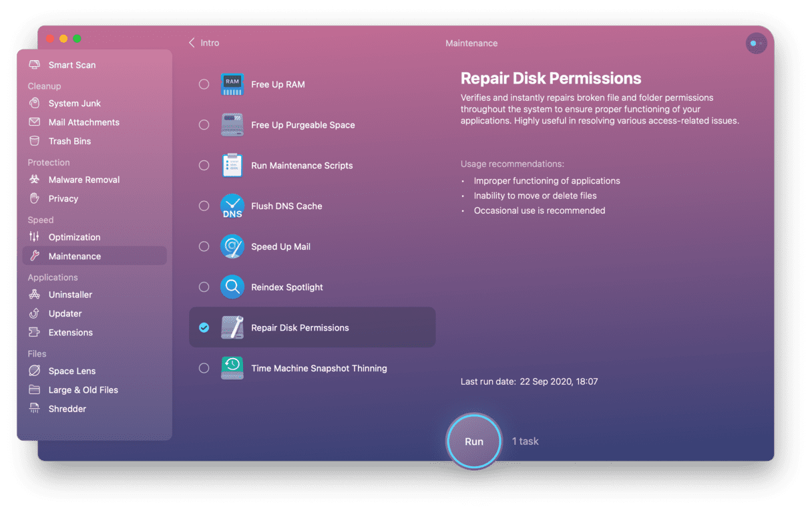
Task: Enable the Run Maintenance Scripts checkbox
Action: pos(204,166)
